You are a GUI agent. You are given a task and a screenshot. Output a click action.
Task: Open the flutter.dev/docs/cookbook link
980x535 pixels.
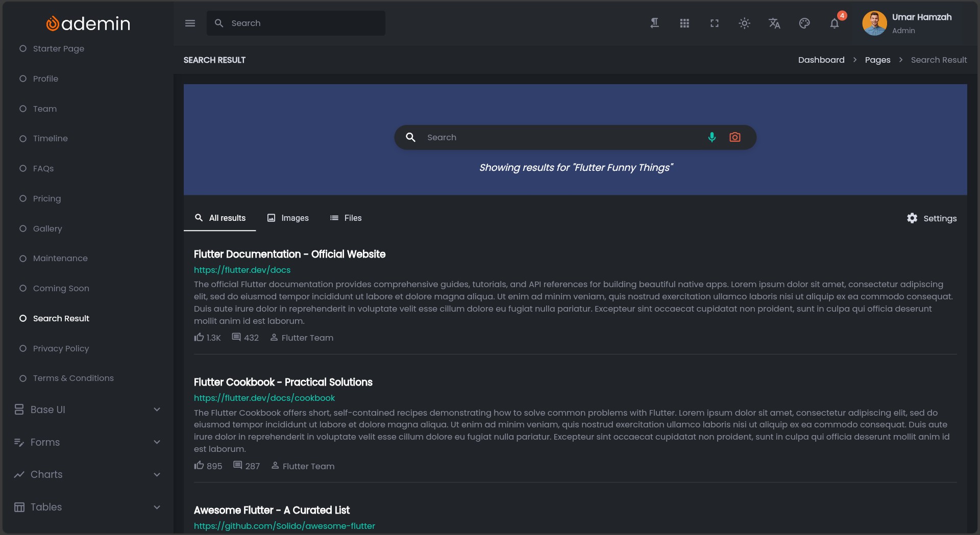[x=264, y=398]
